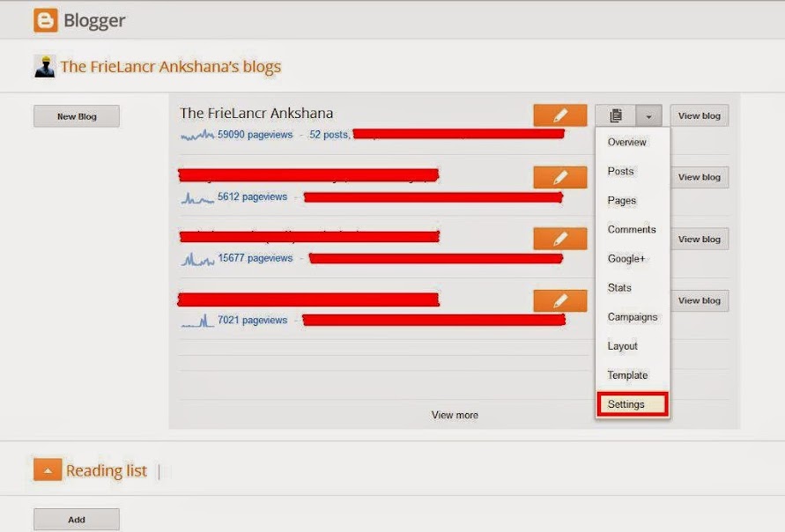Click the View more link
The height and width of the screenshot is (532, 785).
pyautogui.click(x=455, y=415)
